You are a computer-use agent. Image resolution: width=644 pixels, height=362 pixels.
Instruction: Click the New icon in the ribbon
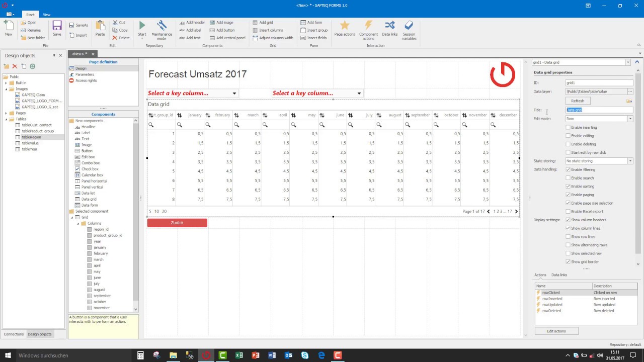(x=9, y=28)
